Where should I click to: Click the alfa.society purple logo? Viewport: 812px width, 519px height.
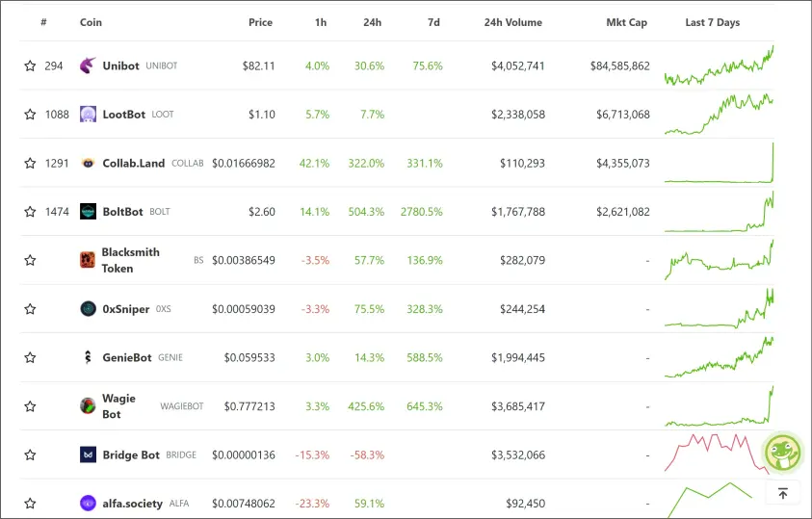(88, 503)
